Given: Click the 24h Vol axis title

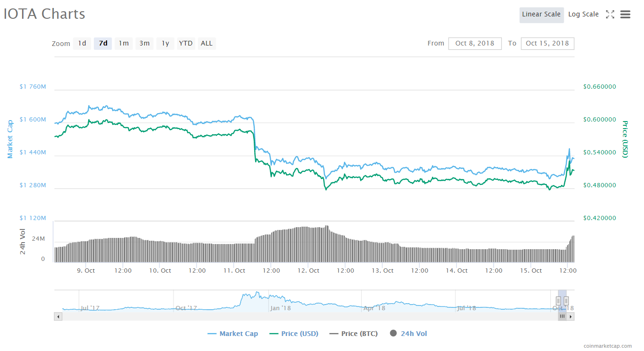Looking at the screenshot, I should [x=23, y=241].
